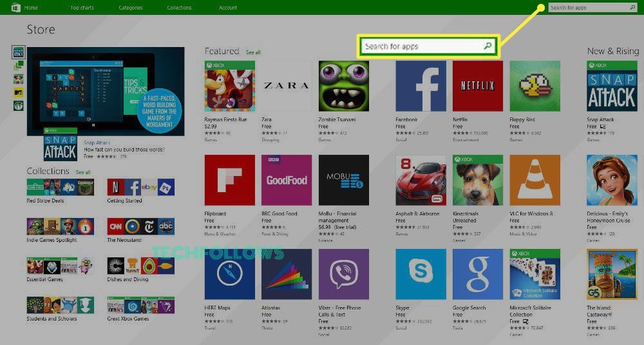The height and width of the screenshot is (345, 644).
Task: Click the Netflix title text
Action: 460,119
